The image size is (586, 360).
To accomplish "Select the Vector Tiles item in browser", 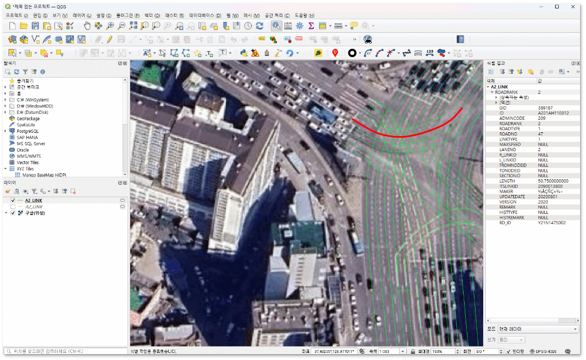I will (x=27, y=163).
